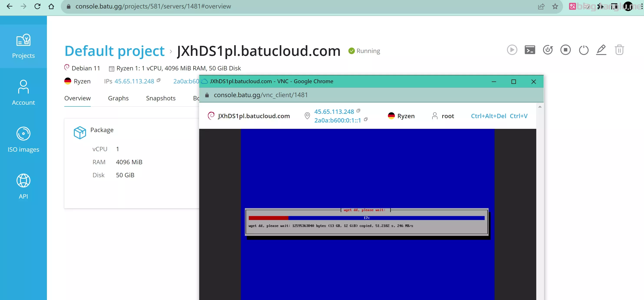Click the edit pencil icon

[x=601, y=50]
